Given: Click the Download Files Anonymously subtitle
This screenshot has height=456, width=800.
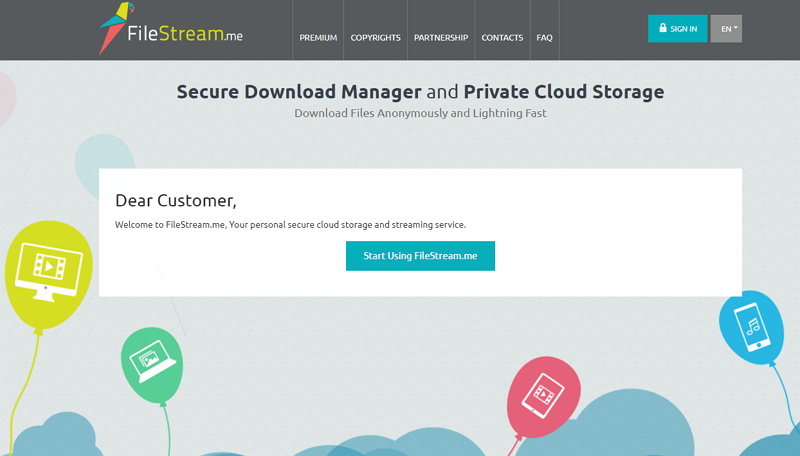Looking at the screenshot, I should tap(420, 113).
